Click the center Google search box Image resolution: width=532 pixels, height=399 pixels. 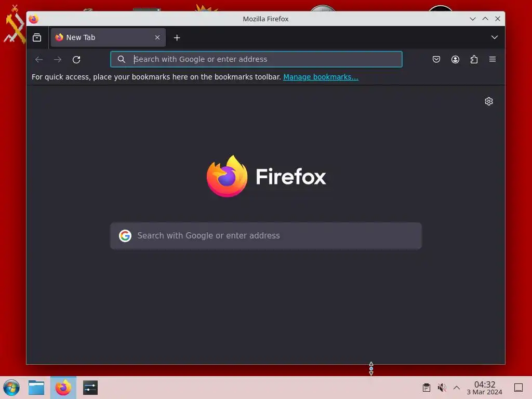click(x=266, y=236)
